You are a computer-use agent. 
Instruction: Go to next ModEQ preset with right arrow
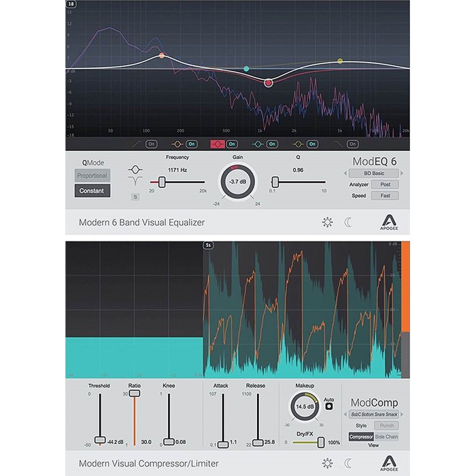(406, 173)
